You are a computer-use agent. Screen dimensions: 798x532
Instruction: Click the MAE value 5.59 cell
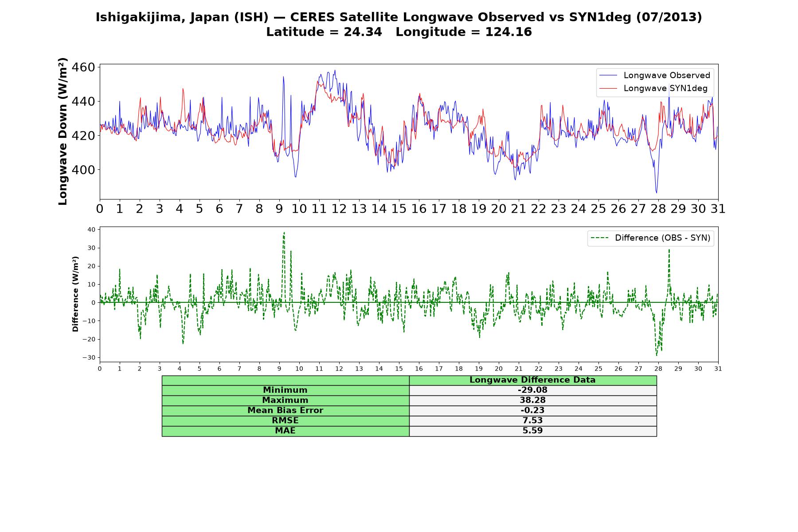coord(533,431)
